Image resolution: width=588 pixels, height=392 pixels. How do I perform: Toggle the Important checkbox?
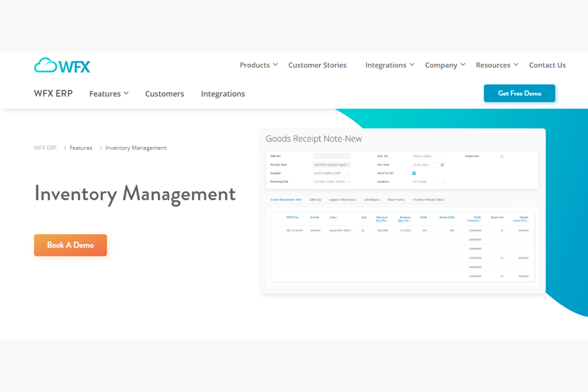pyautogui.click(x=502, y=156)
